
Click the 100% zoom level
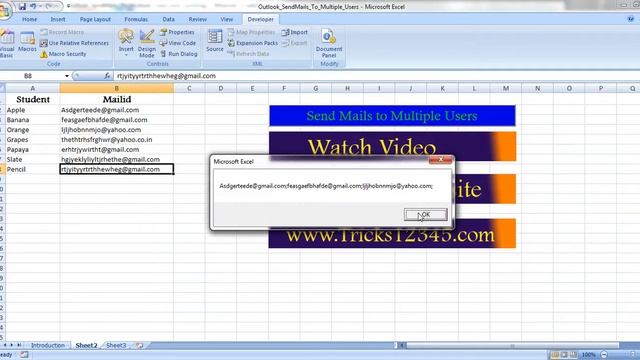(x=588, y=355)
